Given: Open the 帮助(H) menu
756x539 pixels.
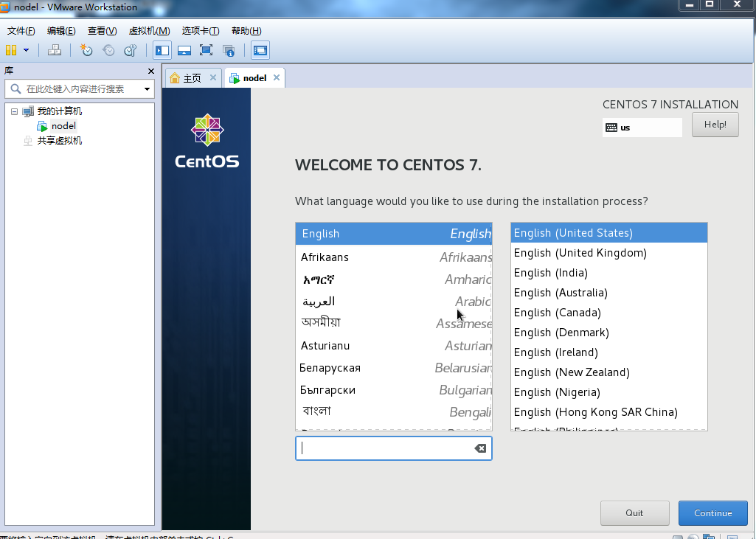Looking at the screenshot, I should [246, 31].
